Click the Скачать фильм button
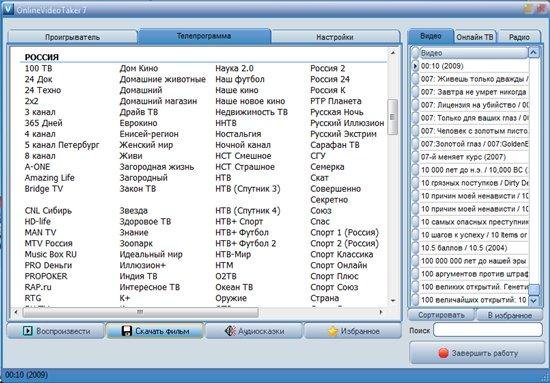 (155, 331)
